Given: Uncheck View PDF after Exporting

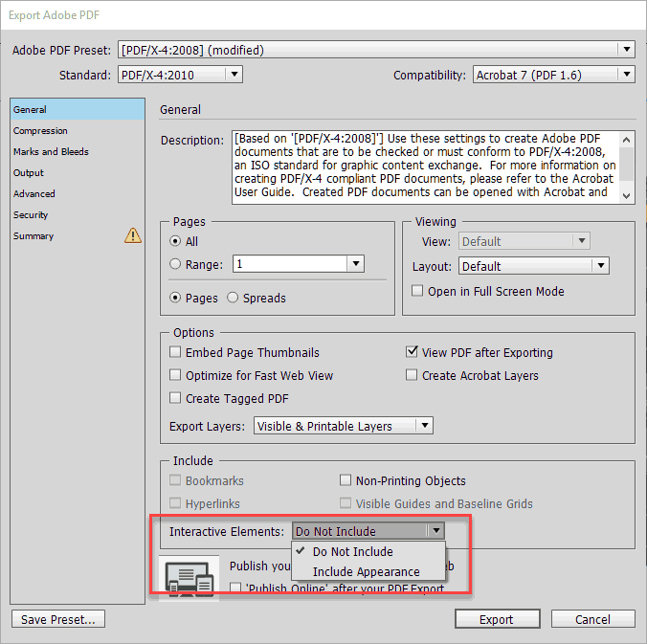Looking at the screenshot, I should [412, 352].
